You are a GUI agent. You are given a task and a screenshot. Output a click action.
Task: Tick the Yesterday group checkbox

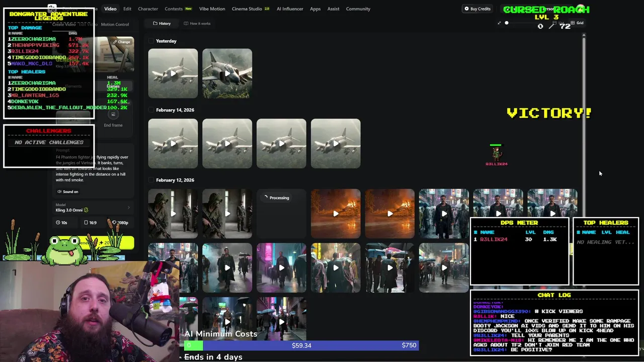(151, 41)
